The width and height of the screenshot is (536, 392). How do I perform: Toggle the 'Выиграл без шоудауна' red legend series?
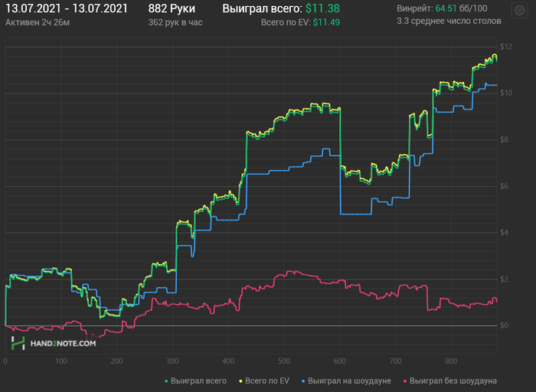click(x=450, y=381)
